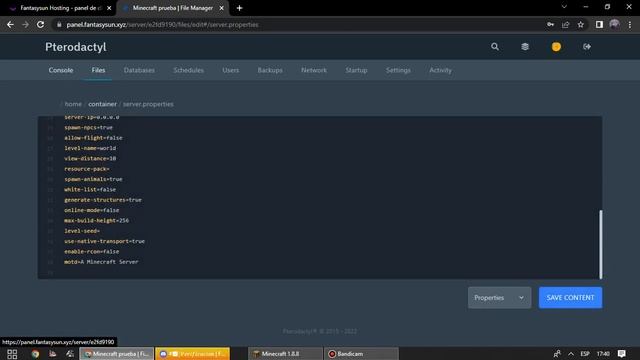Image resolution: width=640 pixels, height=360 pixels.
Task: Switch to Minecraft 1.8.8 taskbar window
Action: (286, 354)
